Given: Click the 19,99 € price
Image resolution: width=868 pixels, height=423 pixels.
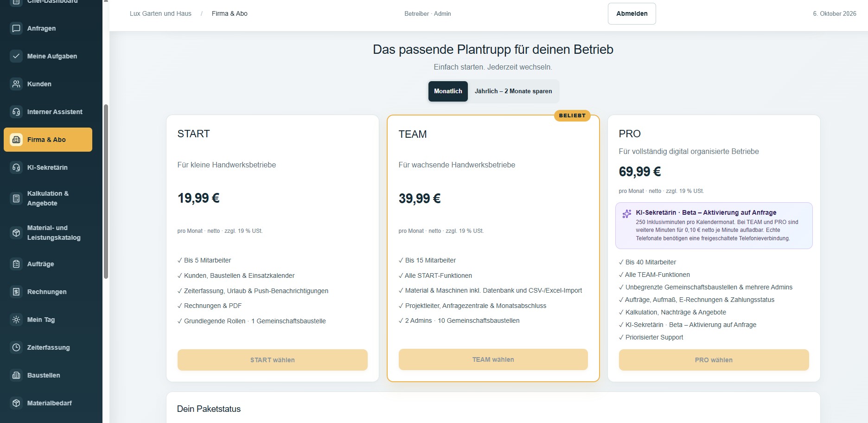Looking at the screenshot, I should click(x=198, y=198).
